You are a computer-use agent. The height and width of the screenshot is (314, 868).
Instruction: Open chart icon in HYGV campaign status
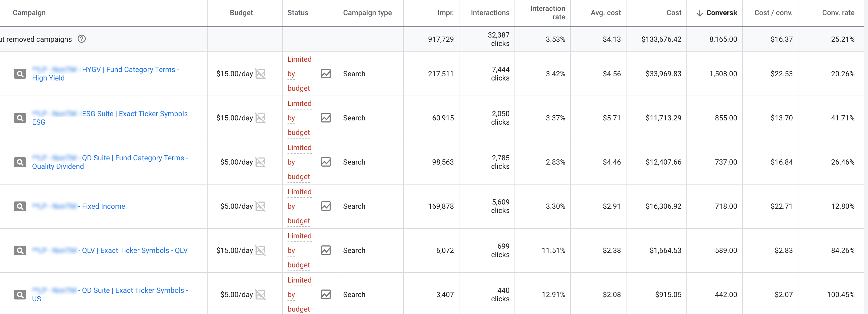(326, 74)
